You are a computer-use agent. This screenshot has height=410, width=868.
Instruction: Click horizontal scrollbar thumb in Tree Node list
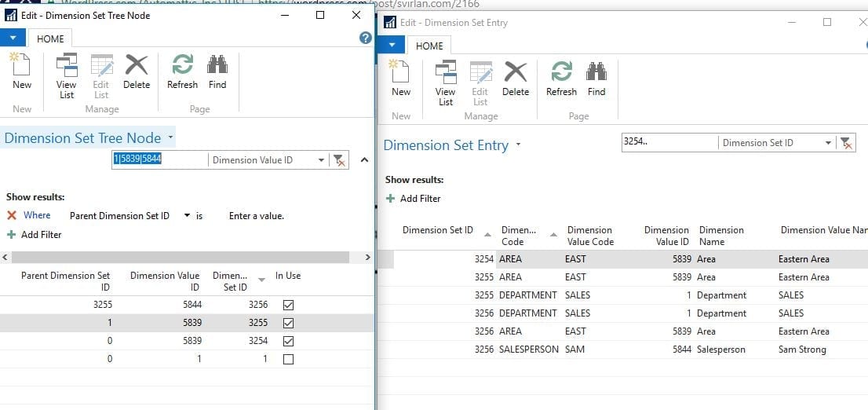click(181, 257)
